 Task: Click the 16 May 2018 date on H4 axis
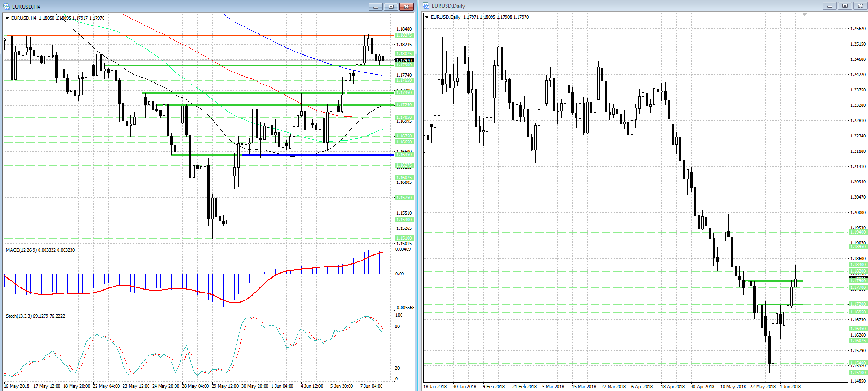[17, 386]
